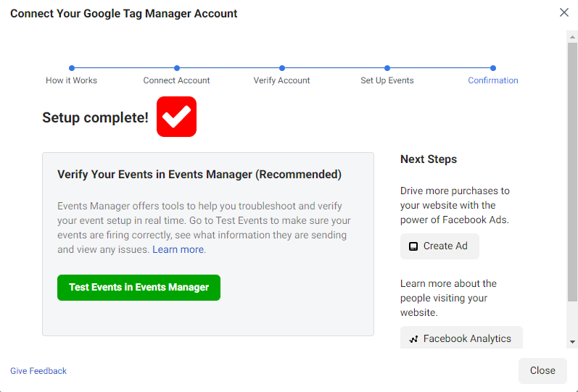Select the 'Connect Account' step label
Image resolution: width=578 pixels, height=392 pixels.
[176, 80]
